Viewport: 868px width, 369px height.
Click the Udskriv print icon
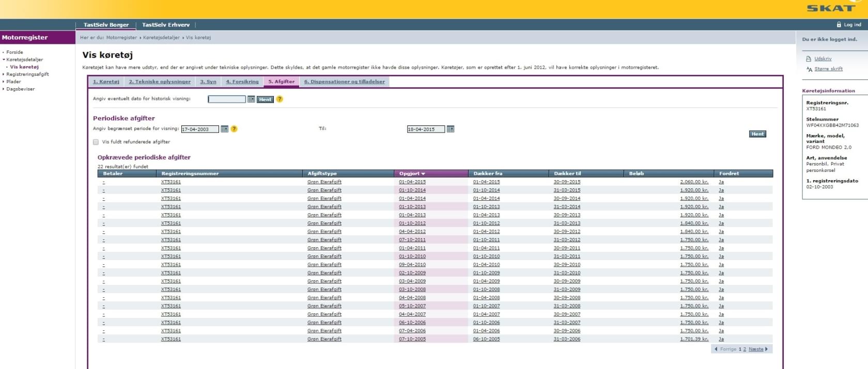tap(809, 59)
